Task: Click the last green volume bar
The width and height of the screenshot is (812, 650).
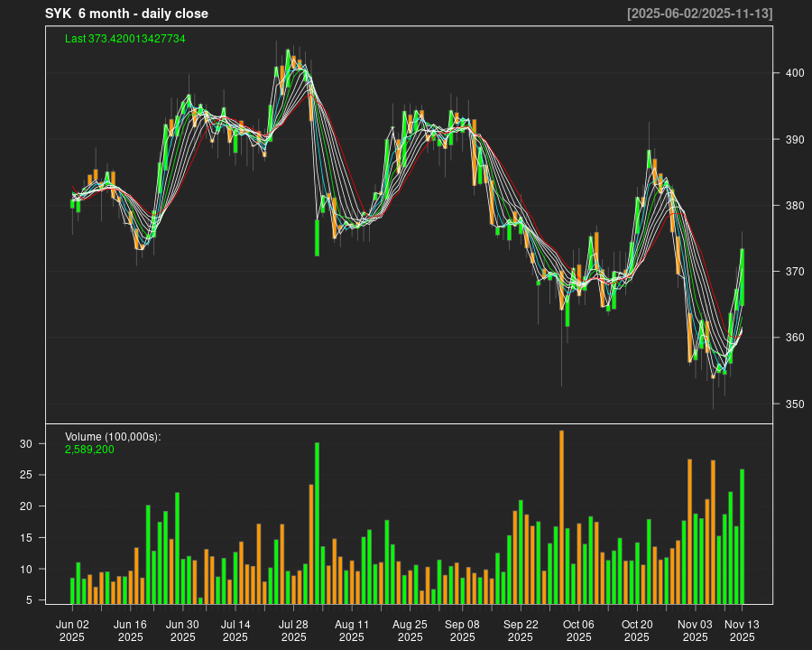Action: point(743,536)
